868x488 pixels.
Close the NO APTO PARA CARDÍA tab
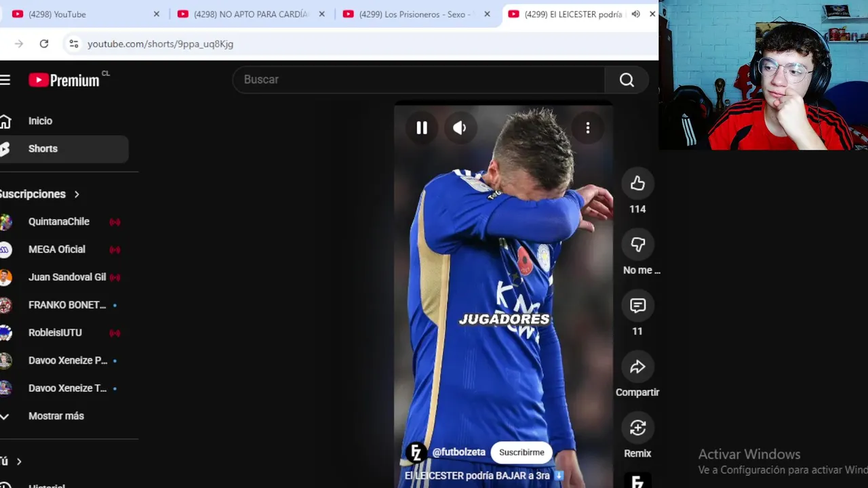point(321,14)
